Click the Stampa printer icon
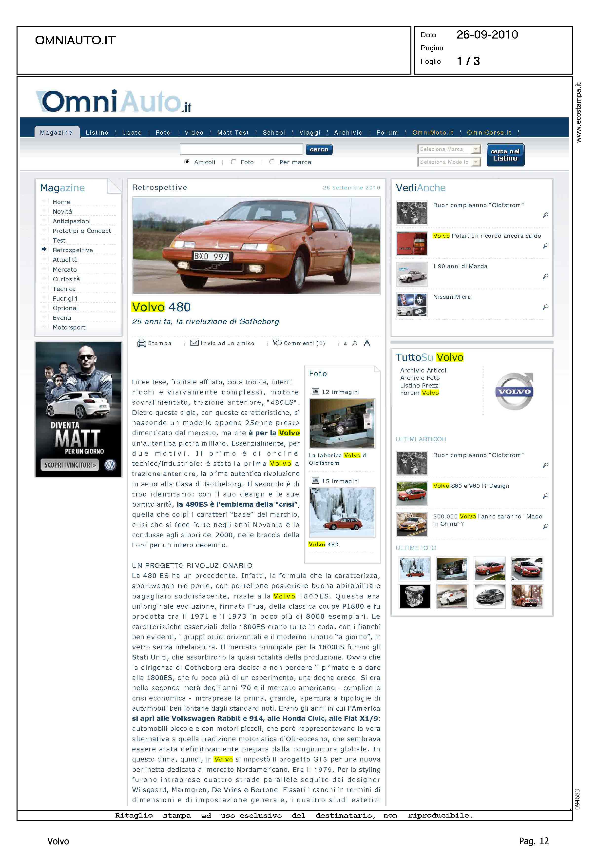The height and width of the screenshot is (865, 616). pos(141,343)
